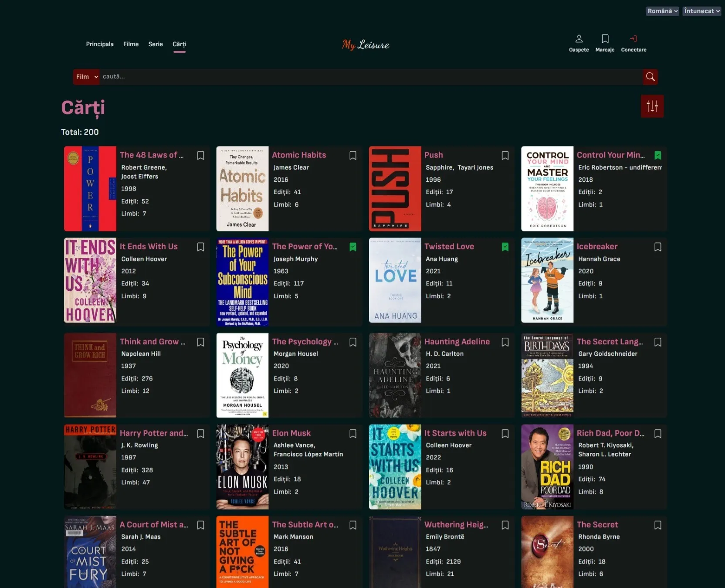Bookmark The 48 Laws of Power
This screenshot has height=588, width=725.
(x=200, y=156)
